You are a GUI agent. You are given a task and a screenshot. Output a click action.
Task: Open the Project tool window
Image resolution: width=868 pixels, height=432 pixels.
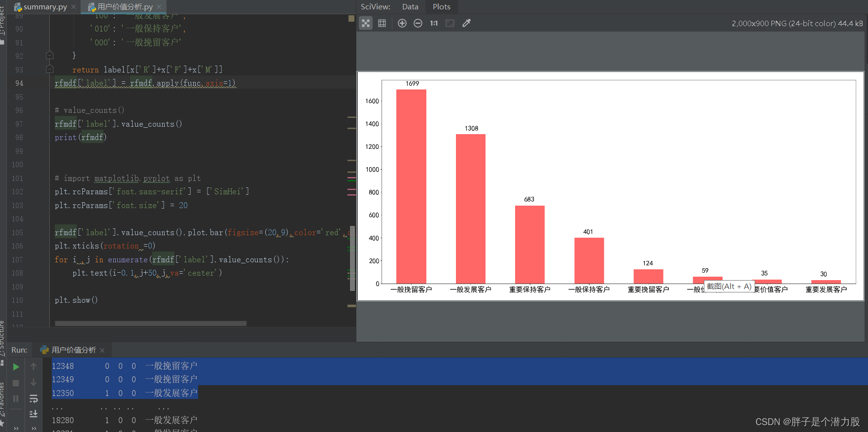pos(2,20)
